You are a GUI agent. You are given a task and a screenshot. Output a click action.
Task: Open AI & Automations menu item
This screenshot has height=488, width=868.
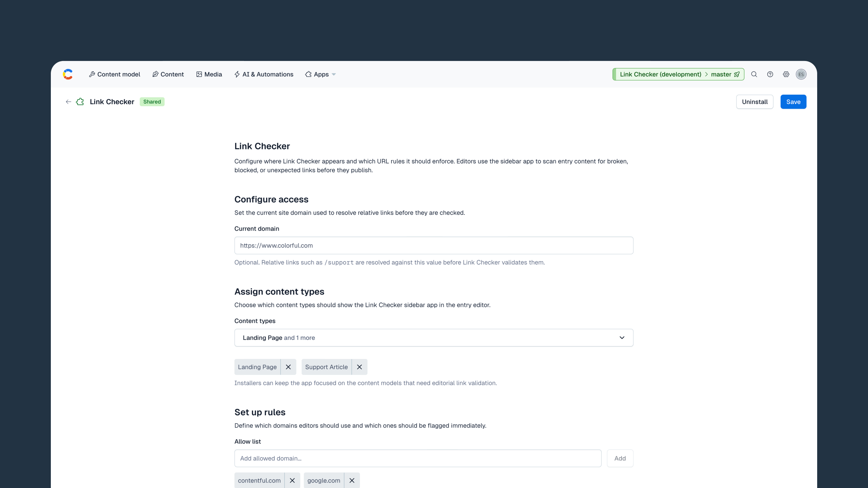264,74
